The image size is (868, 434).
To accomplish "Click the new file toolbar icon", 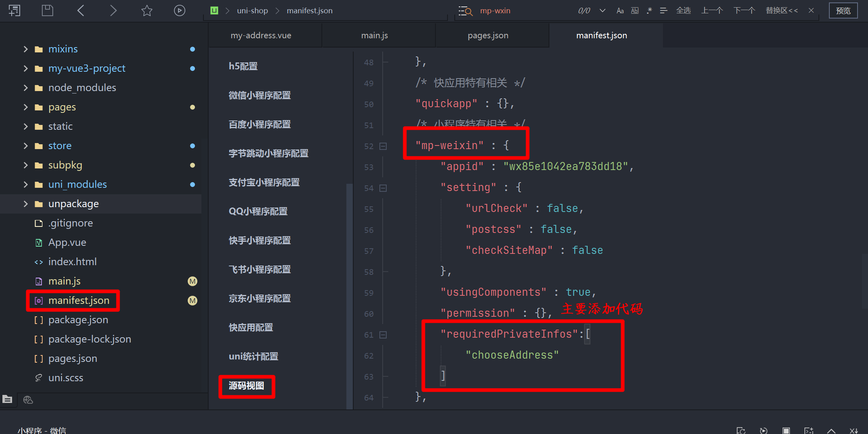I will [x=15, y=10].
